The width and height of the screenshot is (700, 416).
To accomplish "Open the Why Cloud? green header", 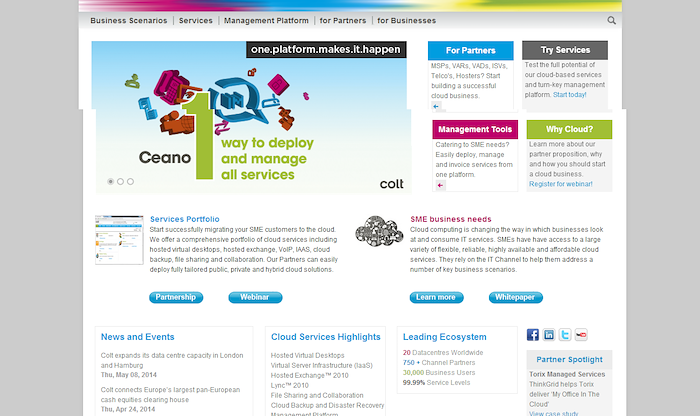I will pyautogui.click(x=569, y=129).
